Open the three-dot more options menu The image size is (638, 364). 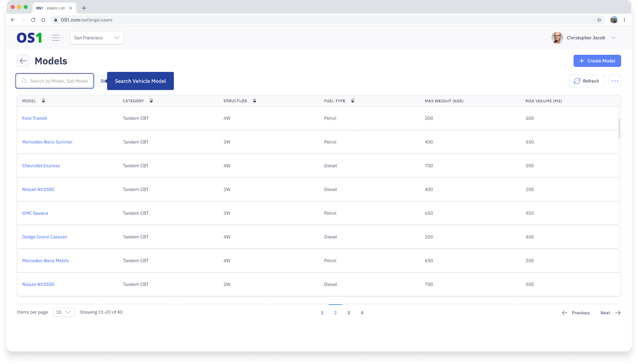pyautogui.click(x=615, y=81)
